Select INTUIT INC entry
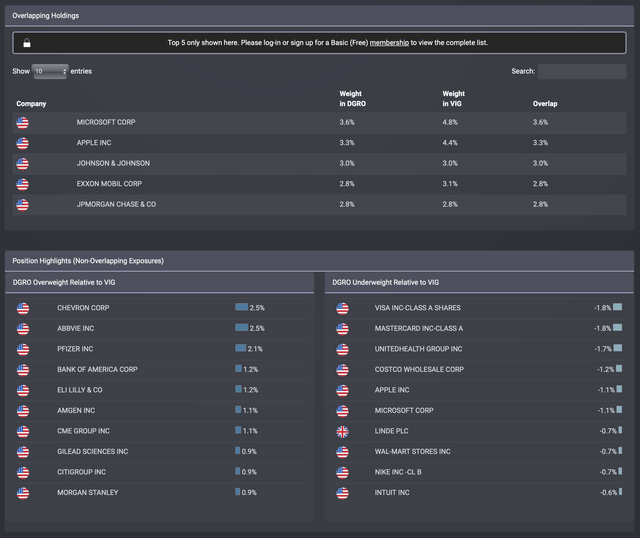The height and width of the screenshot is (538, 640). click(392, 492)
